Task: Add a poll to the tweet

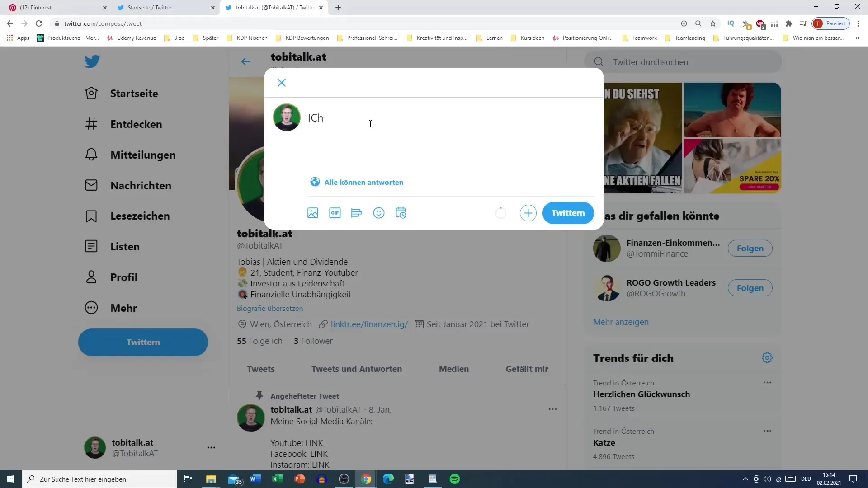Action: [x=357, y=213]
